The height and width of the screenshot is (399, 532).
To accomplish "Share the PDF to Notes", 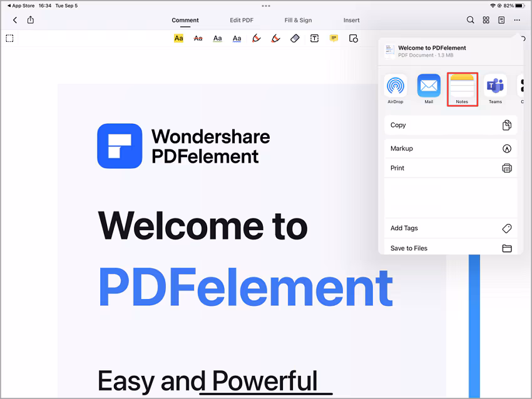I will pos(462,89).
